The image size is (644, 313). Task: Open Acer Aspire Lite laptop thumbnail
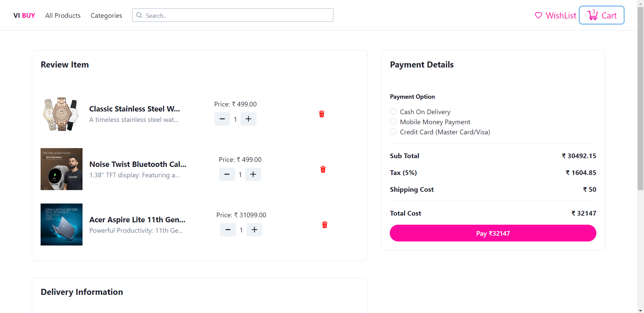61,225
